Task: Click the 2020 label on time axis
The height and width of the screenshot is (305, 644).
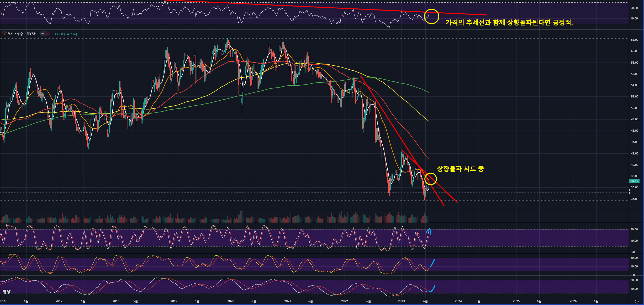Action: click(231, 301)
